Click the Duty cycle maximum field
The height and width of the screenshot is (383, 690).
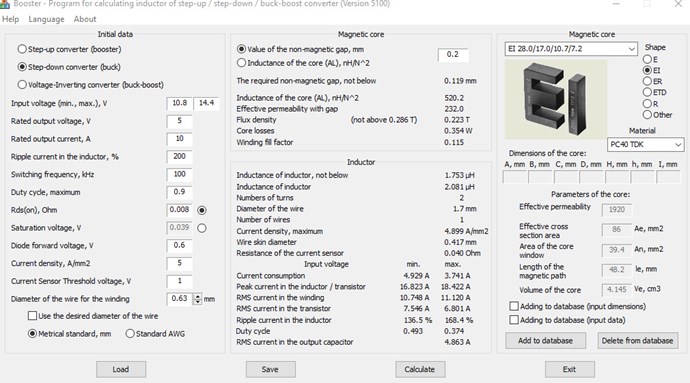tap(180, 192)
